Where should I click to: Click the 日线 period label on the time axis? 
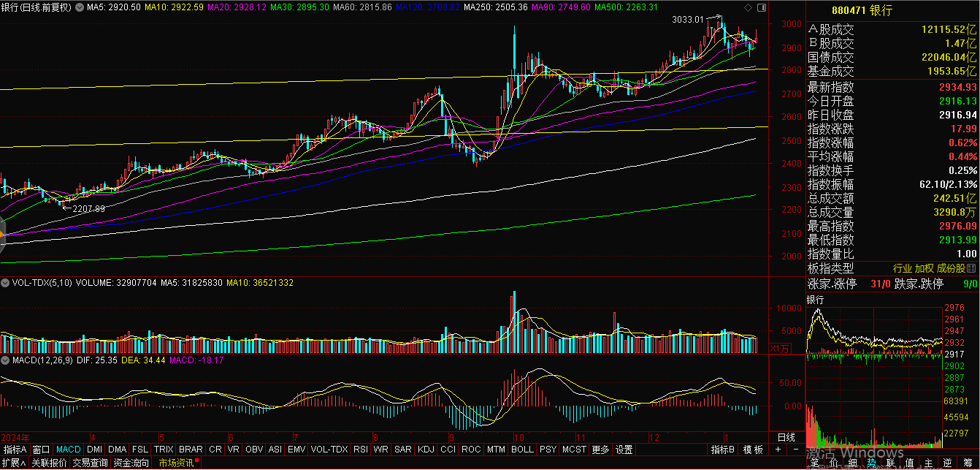[786, 436]
